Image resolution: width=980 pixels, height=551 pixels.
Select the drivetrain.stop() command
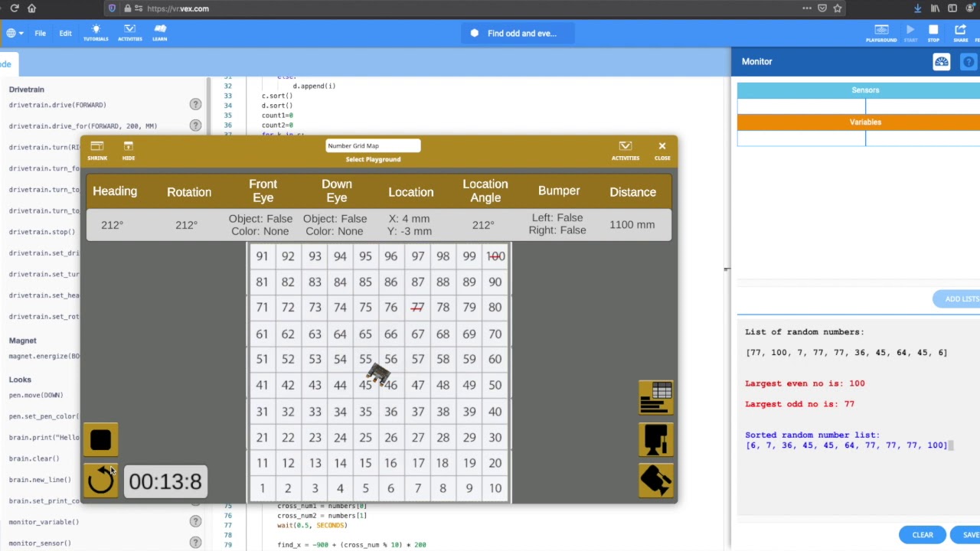pyautogui.click(x=42, y=232)
